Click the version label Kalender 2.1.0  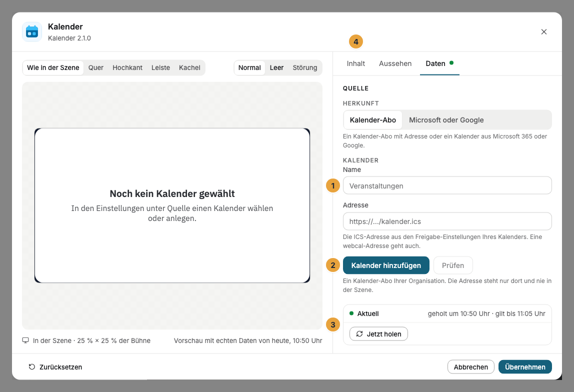(69, 38)
